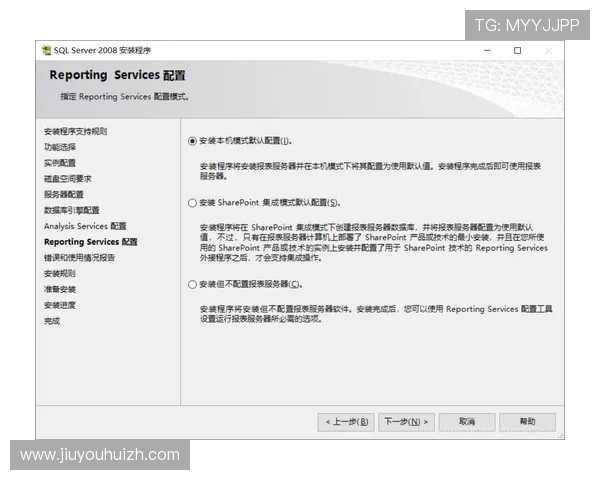Open help with the 帮助 button
This screenshot has width=600, height=480.
[527, 422]
